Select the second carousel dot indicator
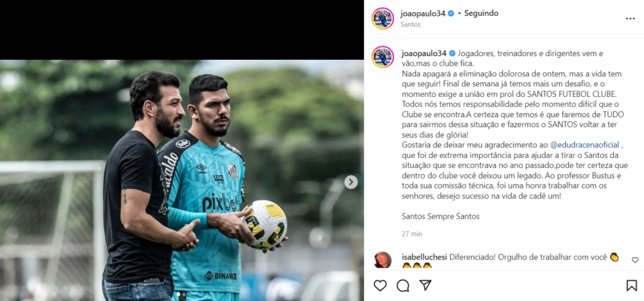Viewport: 644px width, 301px height. pos(183,295)
